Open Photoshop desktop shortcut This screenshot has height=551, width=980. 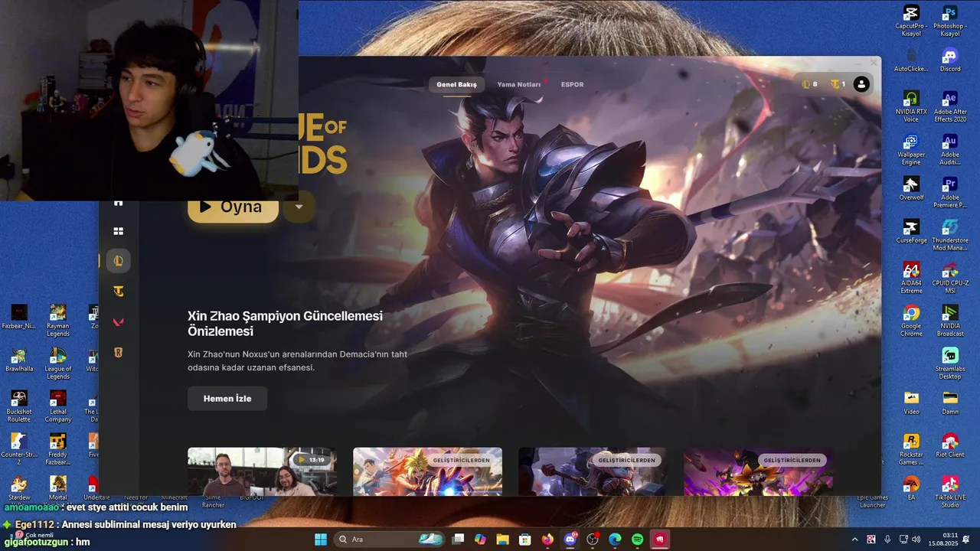point(949,21)
